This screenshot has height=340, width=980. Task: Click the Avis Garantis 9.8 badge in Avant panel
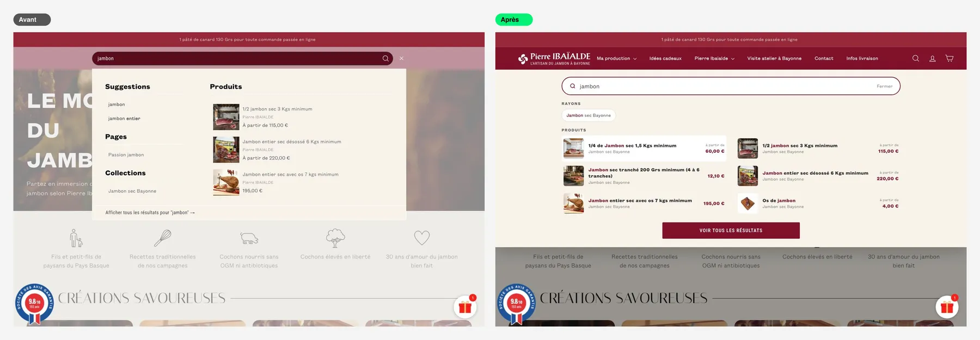[34, 304]
